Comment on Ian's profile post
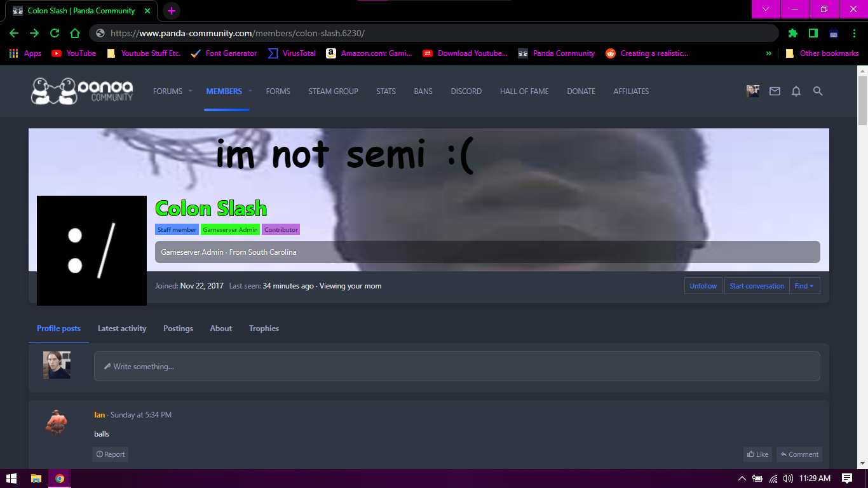868x488 pixels. (x=799, y=454)
